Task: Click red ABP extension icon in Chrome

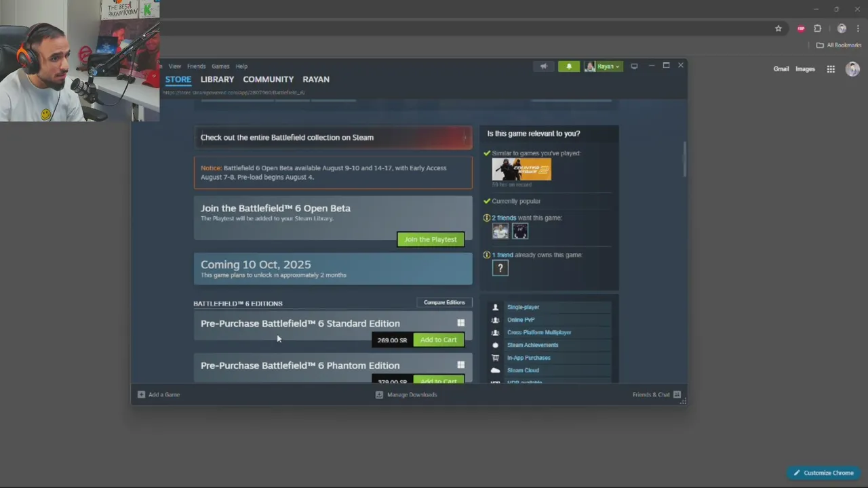Action: click(x=801, y=28)
